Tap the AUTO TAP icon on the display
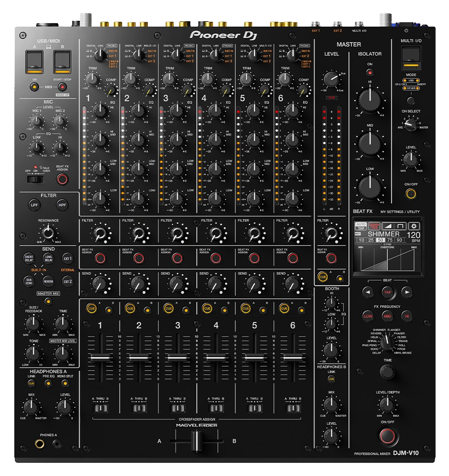This screenshot has width=449, height=476. [x=360, y=226]
